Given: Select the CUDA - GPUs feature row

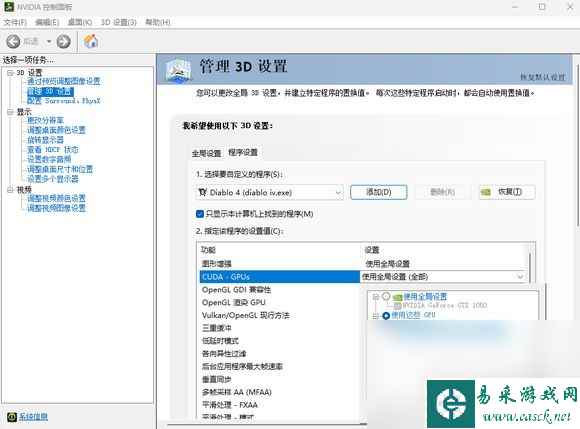Looking at the screenshot, I should 279,277.
